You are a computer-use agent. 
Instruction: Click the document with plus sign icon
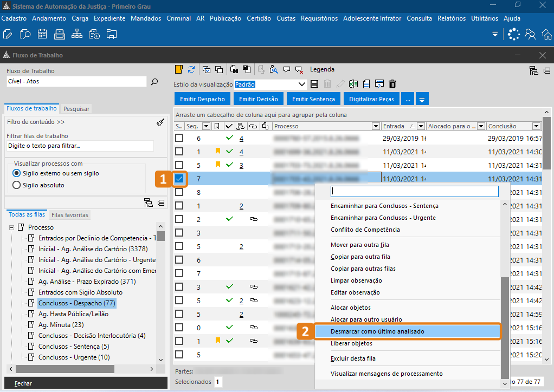pyautogui.click(x=94, y=34)
